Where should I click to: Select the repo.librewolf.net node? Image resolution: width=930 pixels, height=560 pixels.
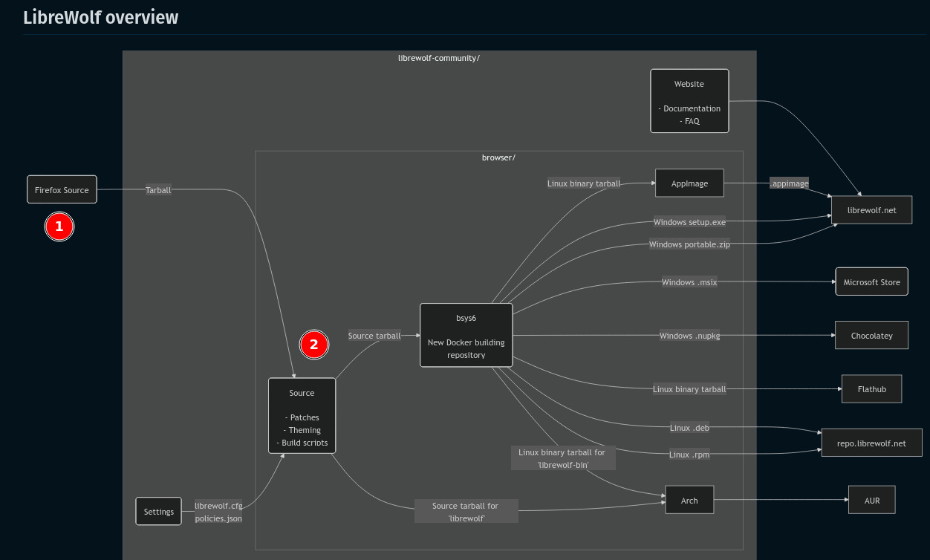(871, 443)
